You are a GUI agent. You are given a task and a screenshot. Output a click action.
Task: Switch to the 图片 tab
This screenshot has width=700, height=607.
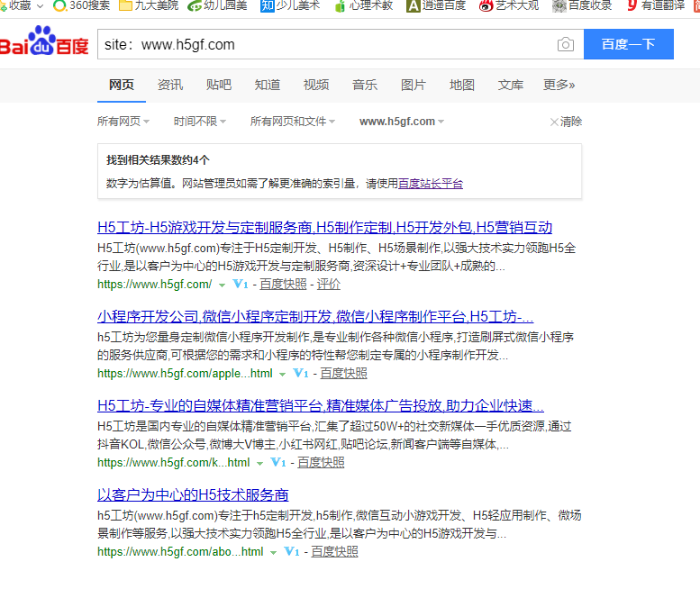click(414, 85)
